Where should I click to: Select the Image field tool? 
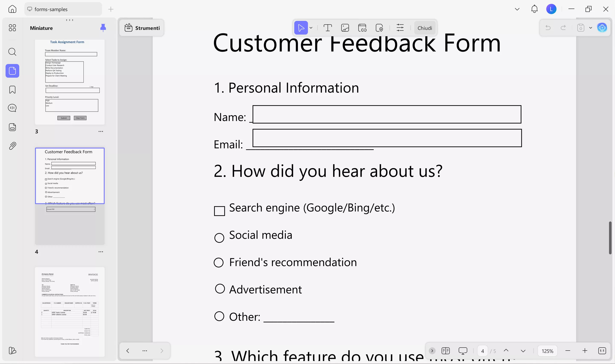[x=345, y=28]
